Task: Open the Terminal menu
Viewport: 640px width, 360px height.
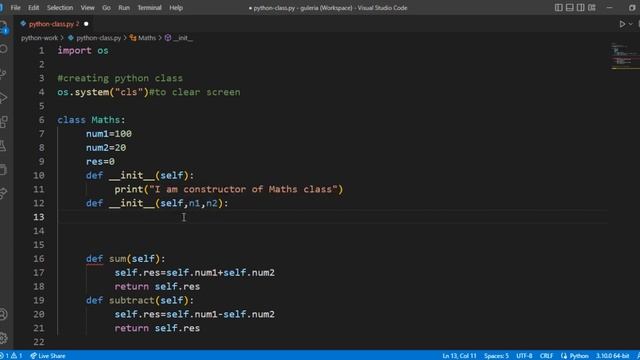Action: tap(149, 8)
